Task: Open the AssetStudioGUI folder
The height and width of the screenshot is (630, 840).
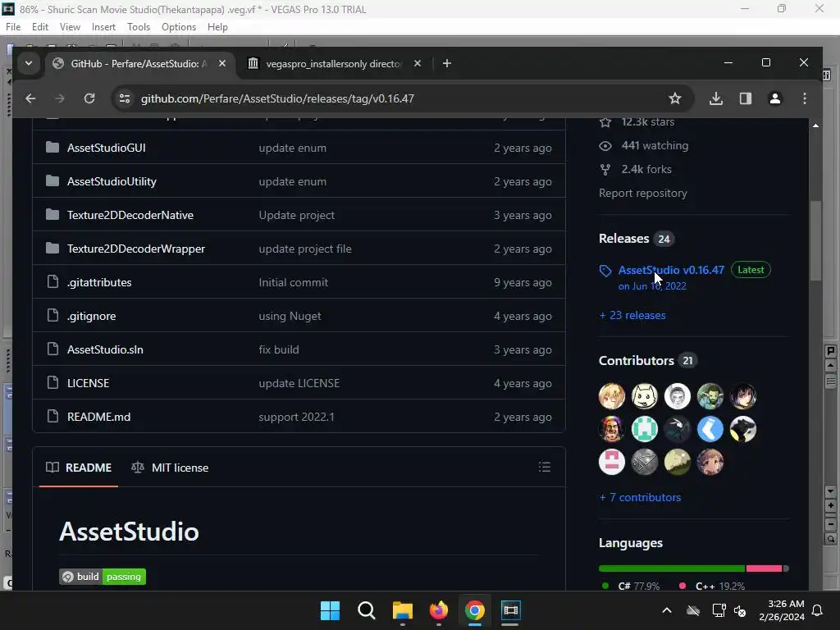Action: (106, 148)
